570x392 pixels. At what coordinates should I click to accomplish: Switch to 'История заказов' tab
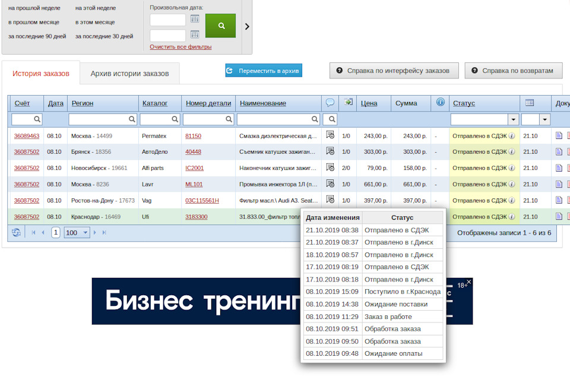[x=41, y=74]
